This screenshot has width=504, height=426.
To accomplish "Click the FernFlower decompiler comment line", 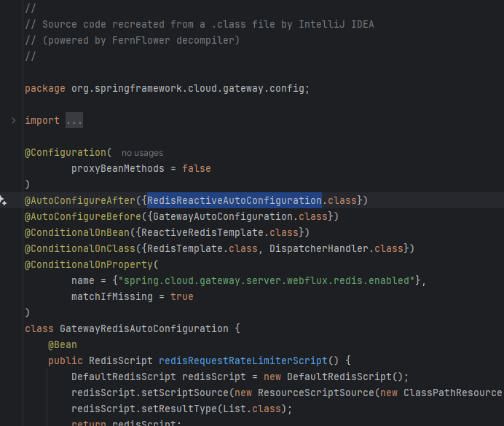I will pos(132,40).
